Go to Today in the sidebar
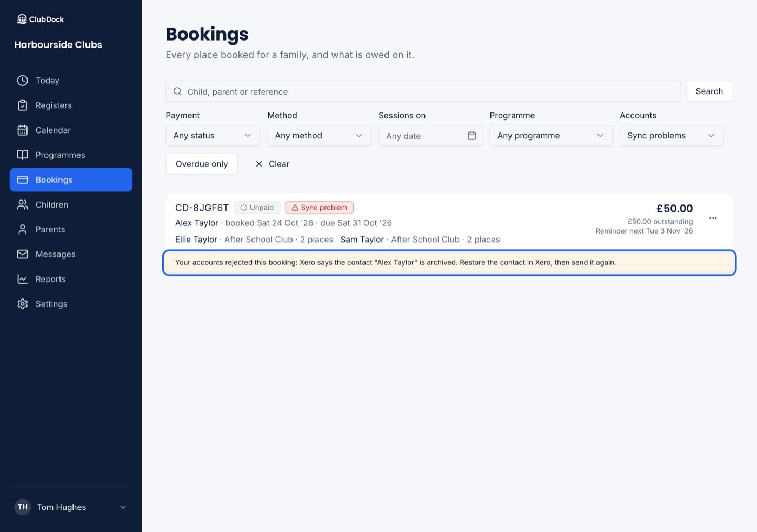Image resolution: width=757 pixels, height=532 pixels. point(71,81)
